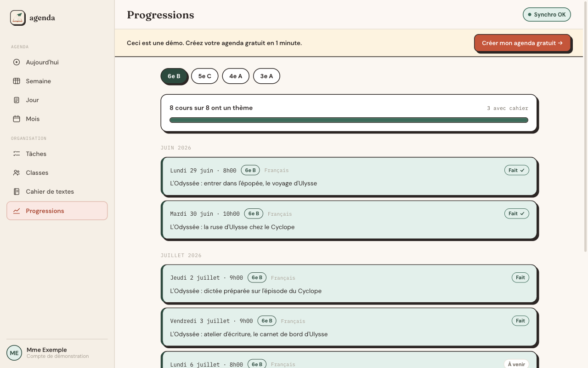Toggle Fait on Vendredi 3 juillet lesson
Image resolution: width=588 pixels, height=368 pixels.
520,321
